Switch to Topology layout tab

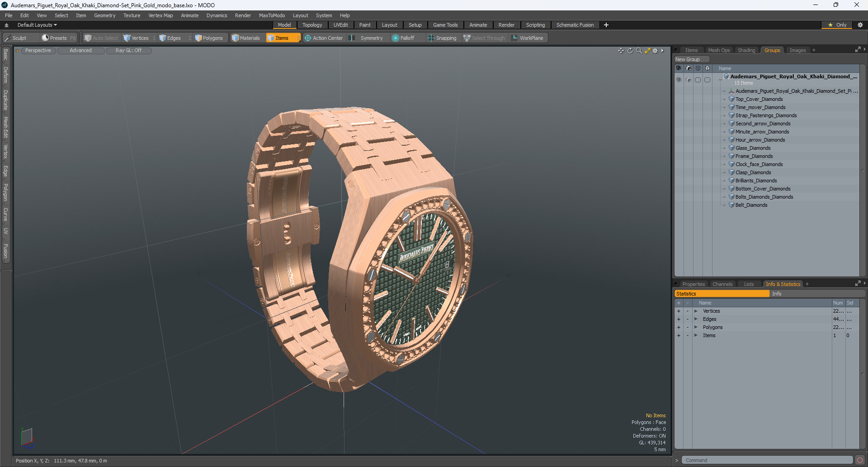312,25
